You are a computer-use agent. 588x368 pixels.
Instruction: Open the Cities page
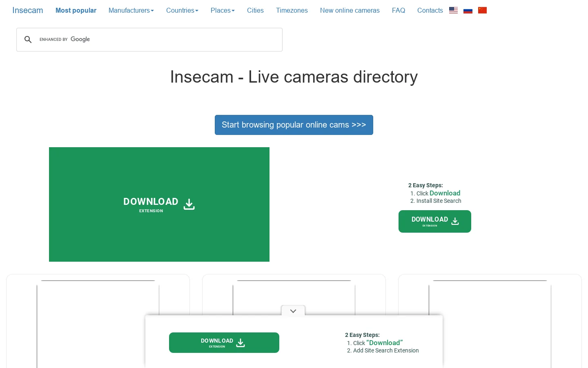(x=255, y=10)
